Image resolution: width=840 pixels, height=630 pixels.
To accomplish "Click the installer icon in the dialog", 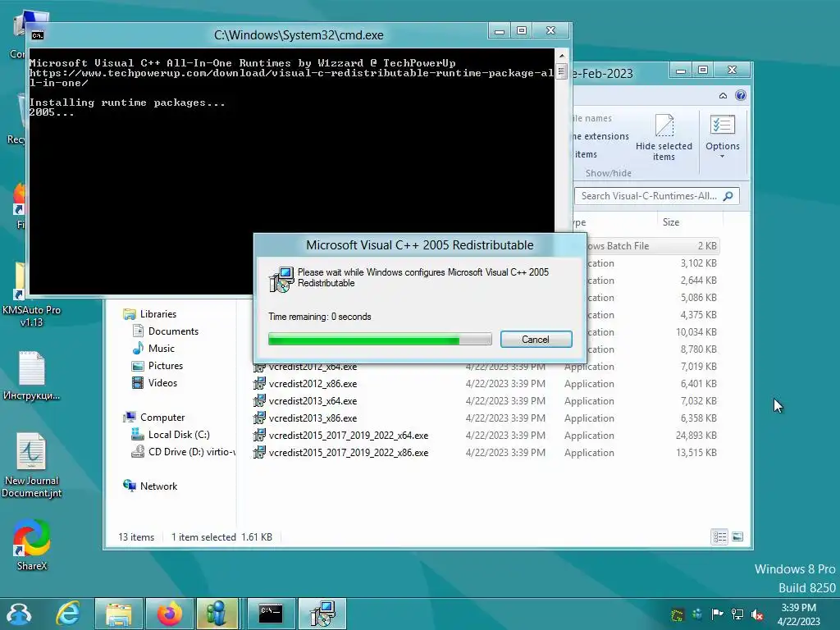I will click(281, 279).
